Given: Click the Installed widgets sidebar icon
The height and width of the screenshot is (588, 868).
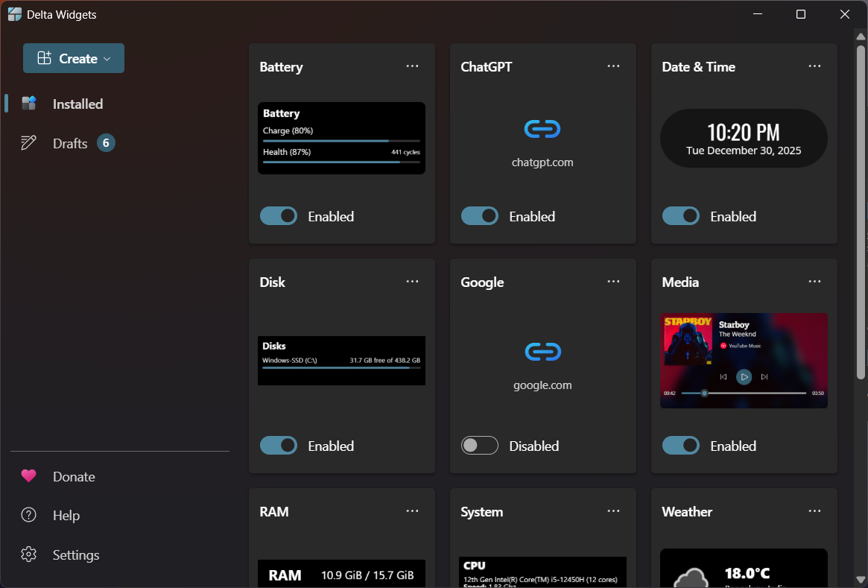Looking at the screenshot, I should (29, 104).
